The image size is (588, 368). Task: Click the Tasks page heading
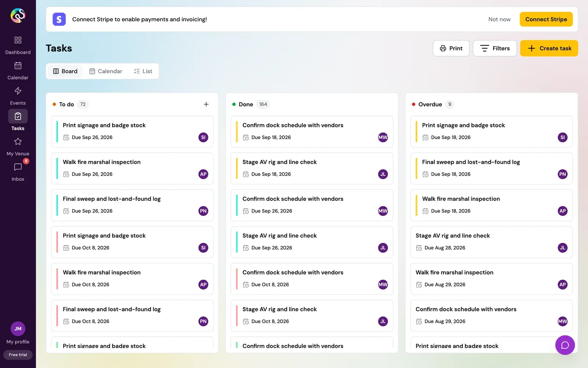click(59, 48)
